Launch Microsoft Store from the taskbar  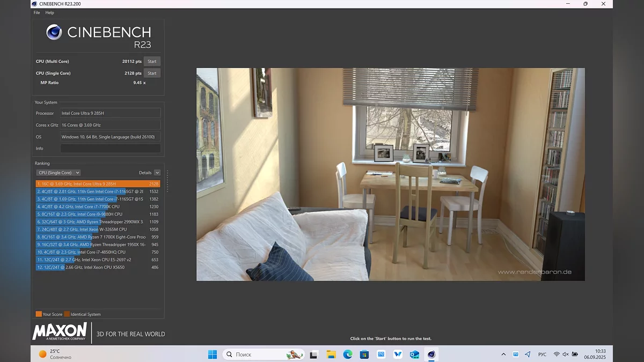coord(364,354)
